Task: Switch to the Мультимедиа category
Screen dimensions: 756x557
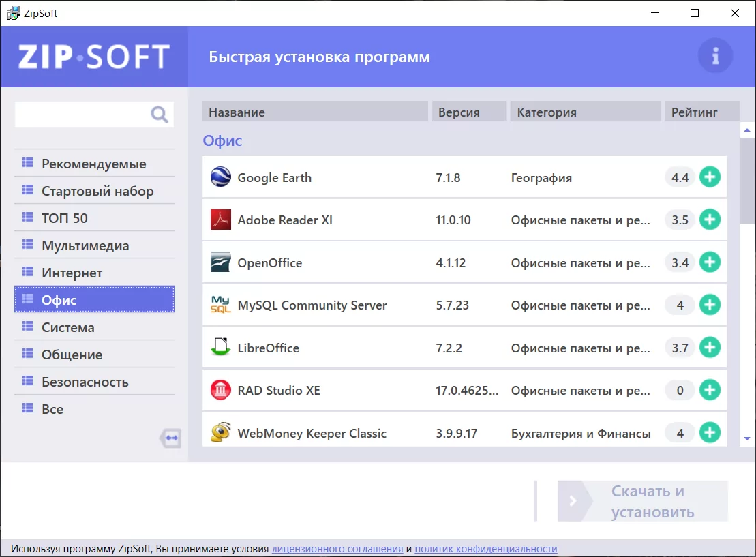Action: click(95, 245)
